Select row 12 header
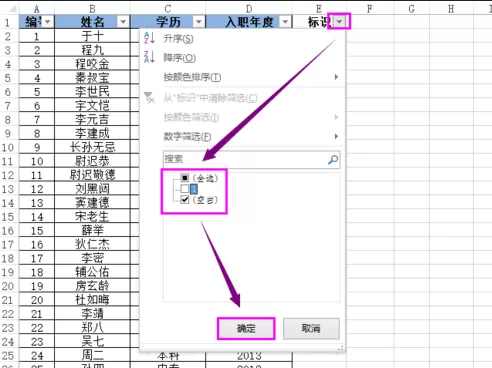The width and height of the screenshot is (492, 368). click(8, 175)
